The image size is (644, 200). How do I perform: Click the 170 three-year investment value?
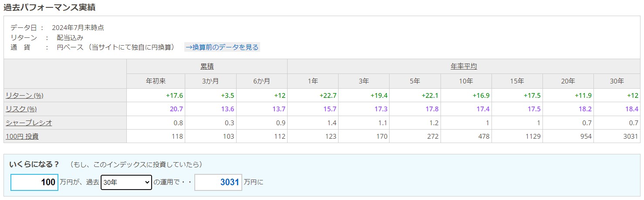tap(382, 137)
